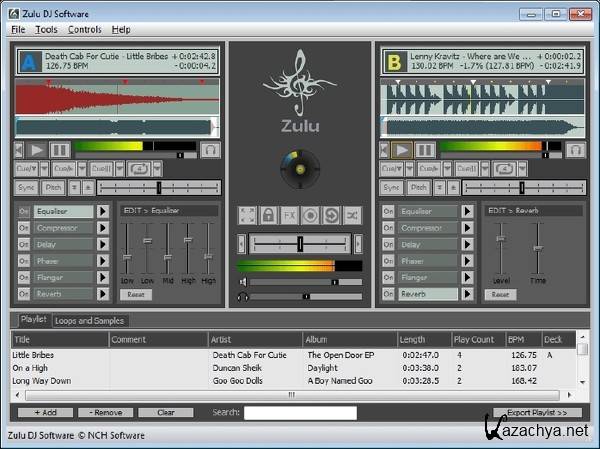Click the fullscreen expand icon in center
The width and height of the screenshot is (600, 449).
(x=247, y=215)
